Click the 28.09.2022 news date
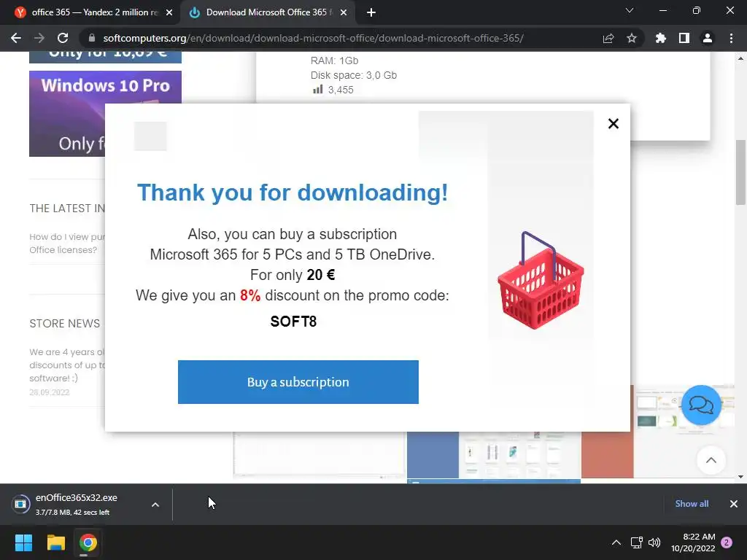 point(50,392)
